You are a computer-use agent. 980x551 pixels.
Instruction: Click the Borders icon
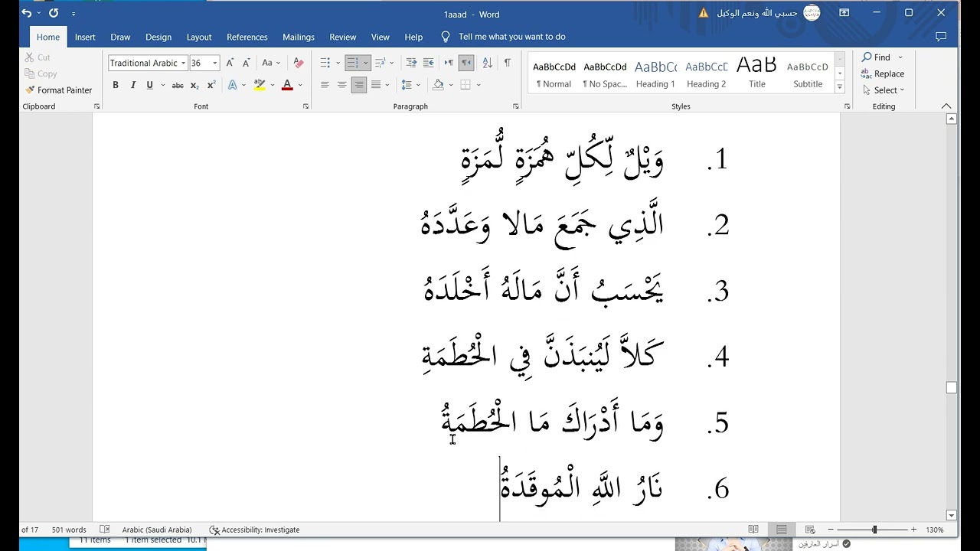tap(465, 85)
